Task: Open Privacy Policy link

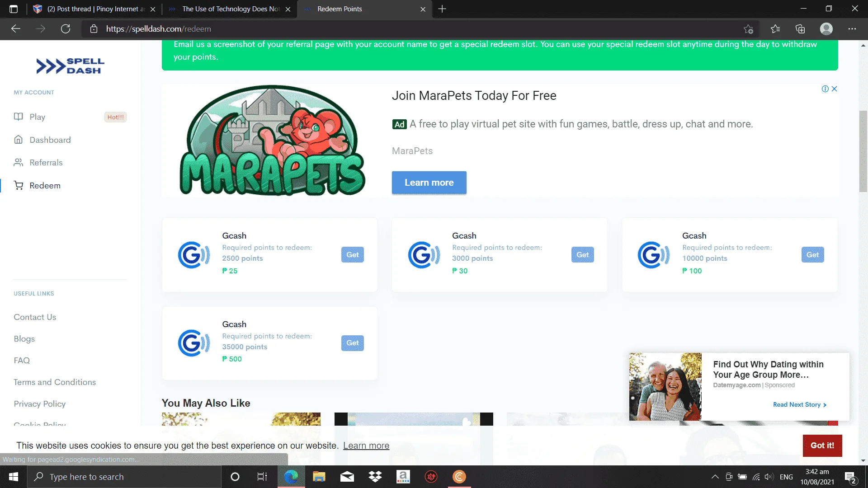Action: [x=40, y=404]
